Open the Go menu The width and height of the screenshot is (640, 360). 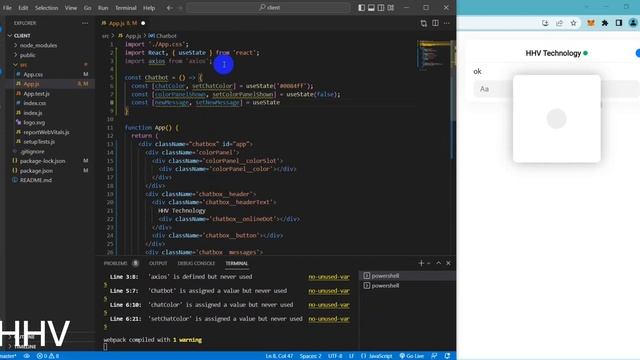click(87, 7)
